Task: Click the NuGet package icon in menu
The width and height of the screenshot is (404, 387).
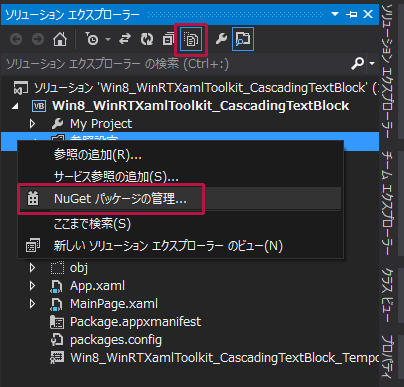Action: coord(33,199)
